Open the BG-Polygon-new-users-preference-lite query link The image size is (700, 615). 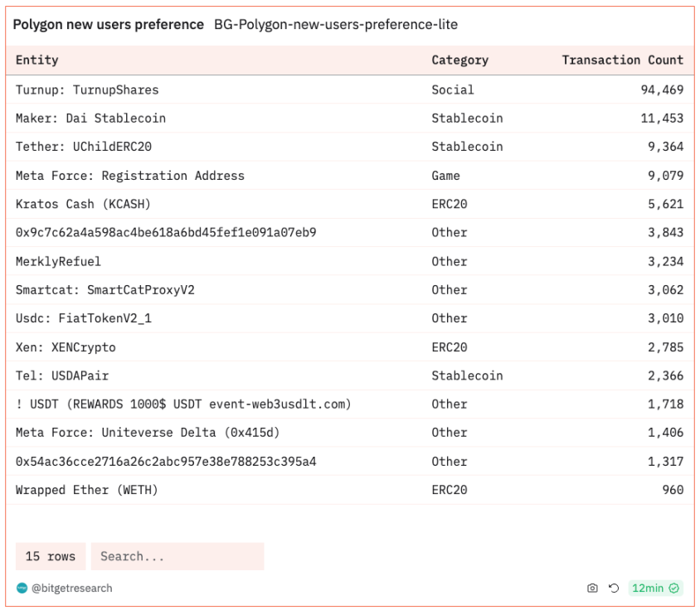pos(336,25)
